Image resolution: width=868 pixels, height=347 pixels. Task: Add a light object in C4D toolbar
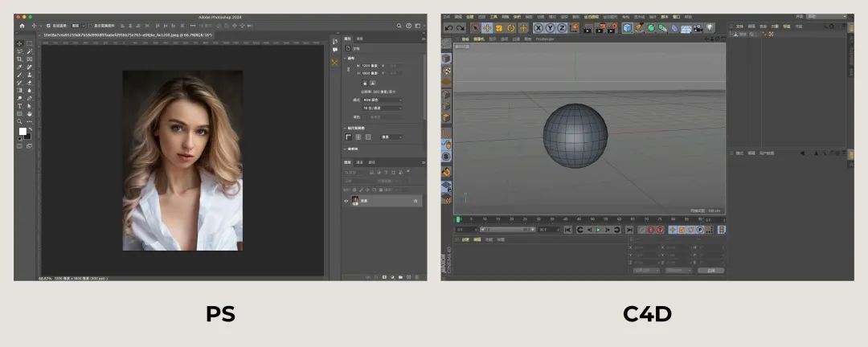coord(709,27)
